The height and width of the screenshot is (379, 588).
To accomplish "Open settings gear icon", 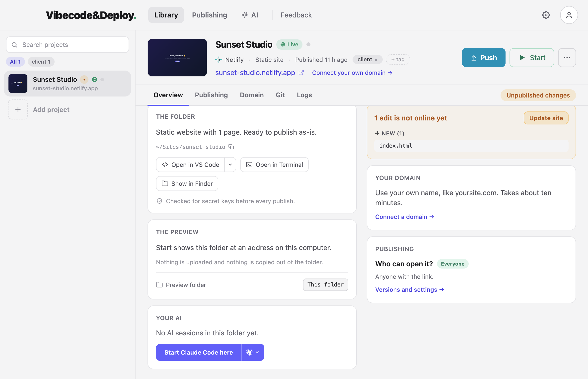I will [x=546, y=15].
